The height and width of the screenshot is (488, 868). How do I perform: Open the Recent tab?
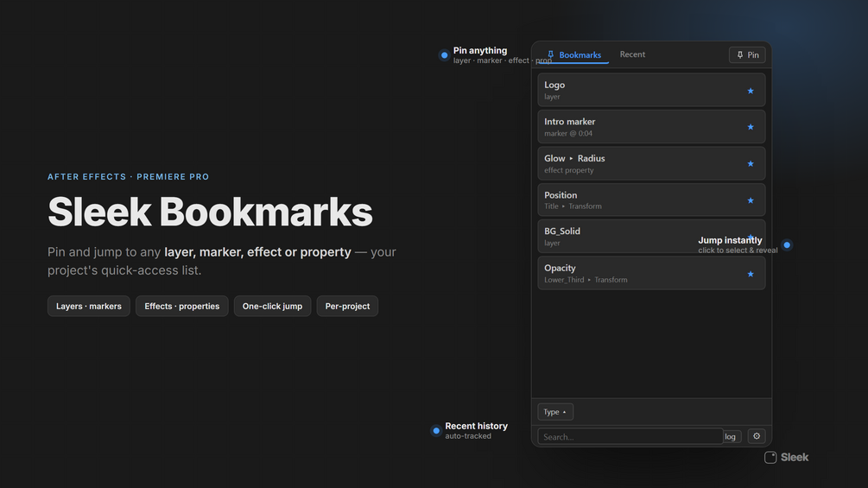click(632, 54)
